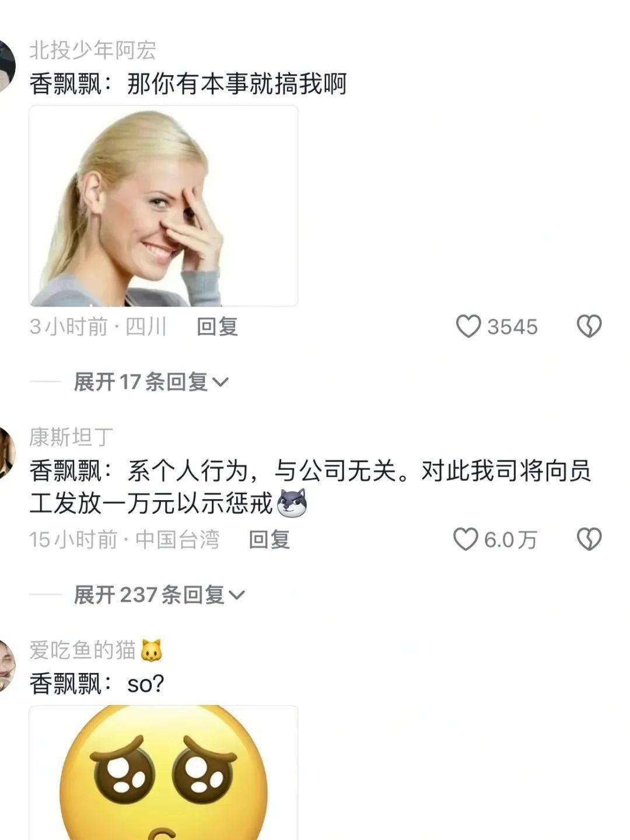
Task: Expand the 17 replies thread
Action: (x=150, y=382)
